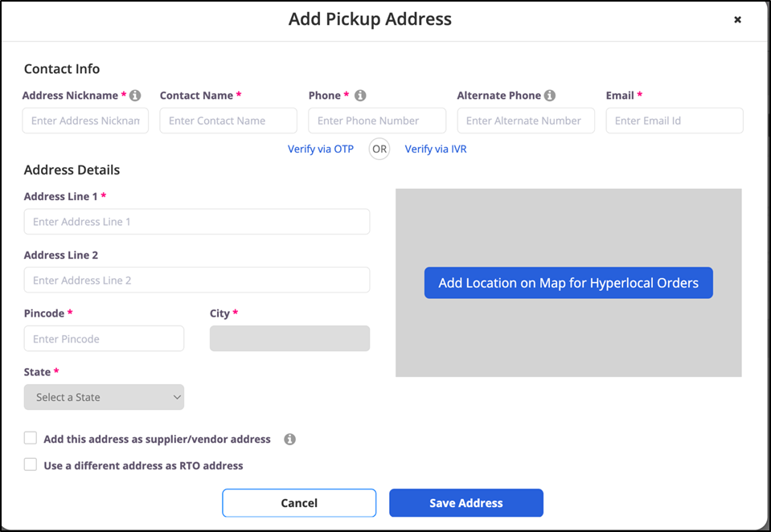Click Verify via IVR link
This screenshot has width=771, height=532.
click(x=436, y=149)
